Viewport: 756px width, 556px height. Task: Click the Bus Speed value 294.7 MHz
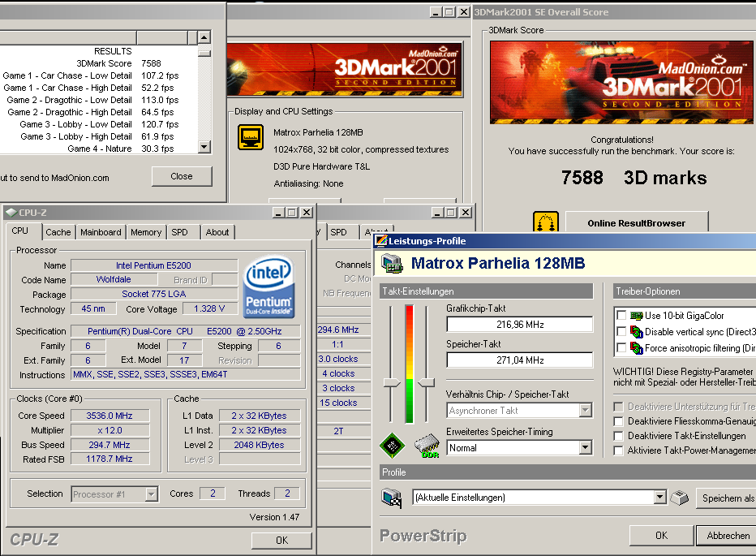click(x=110, y=445)
